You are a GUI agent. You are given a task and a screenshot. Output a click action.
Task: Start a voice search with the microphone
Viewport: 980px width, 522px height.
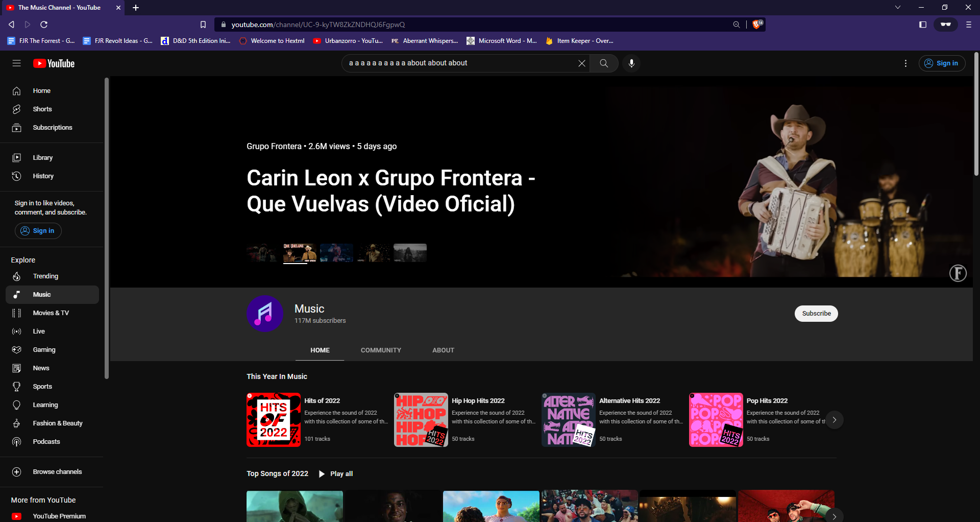[631, 63]
